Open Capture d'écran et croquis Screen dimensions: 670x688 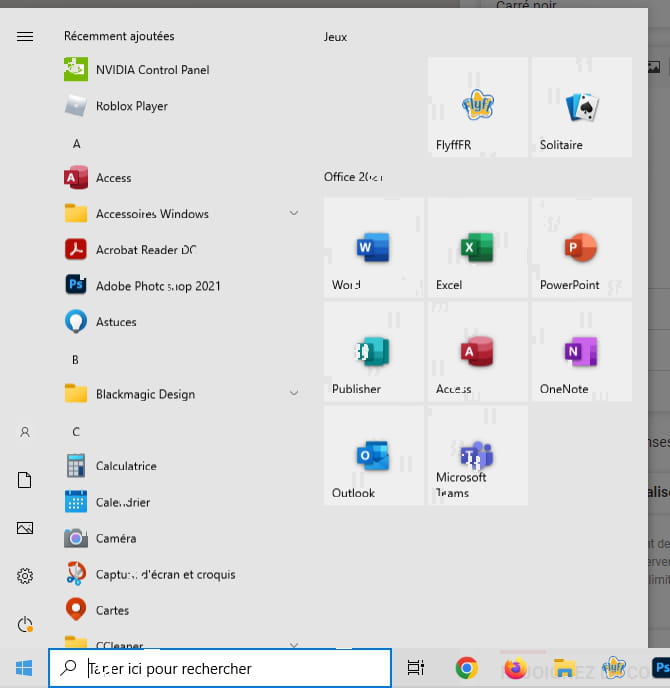(182, 574)
